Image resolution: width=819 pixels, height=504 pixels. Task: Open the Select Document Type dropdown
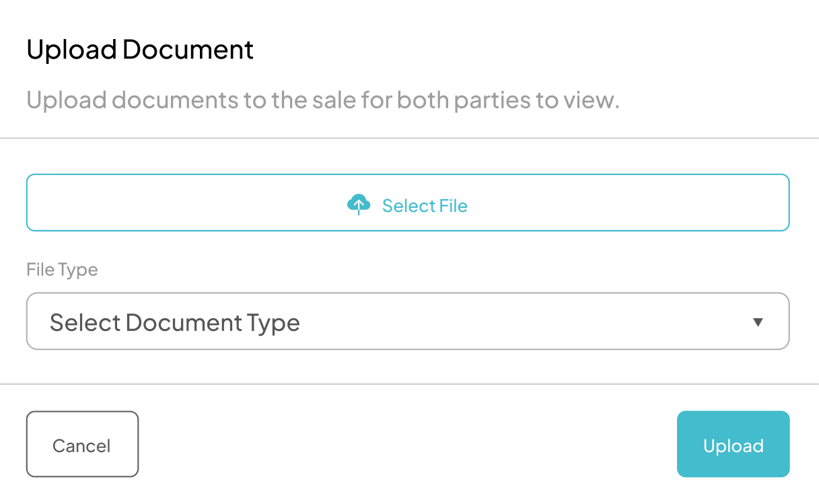[408, 321]
